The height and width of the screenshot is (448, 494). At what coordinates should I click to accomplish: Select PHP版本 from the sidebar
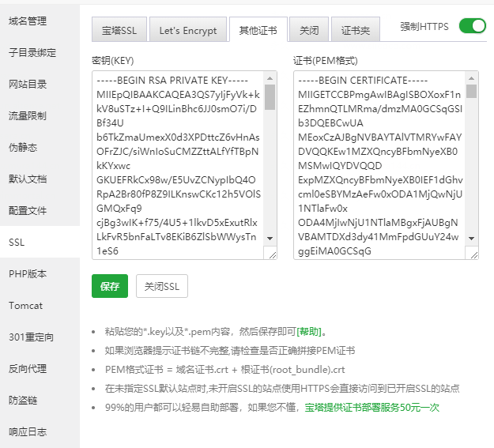point(28,274)
